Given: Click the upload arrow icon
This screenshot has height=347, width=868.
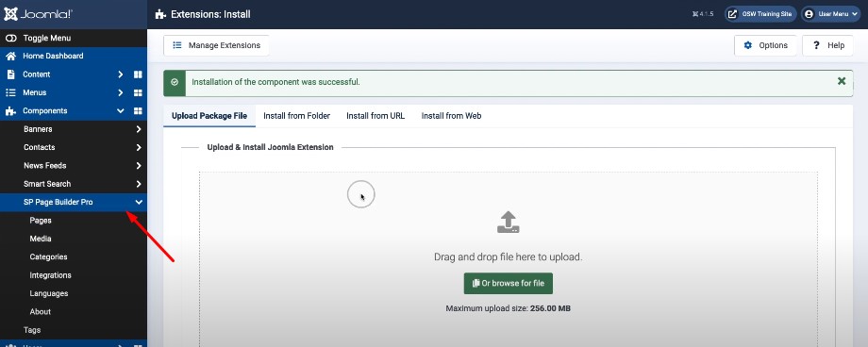Looking at the screenshot, I should pyautogui.click(x=508, y=222).
